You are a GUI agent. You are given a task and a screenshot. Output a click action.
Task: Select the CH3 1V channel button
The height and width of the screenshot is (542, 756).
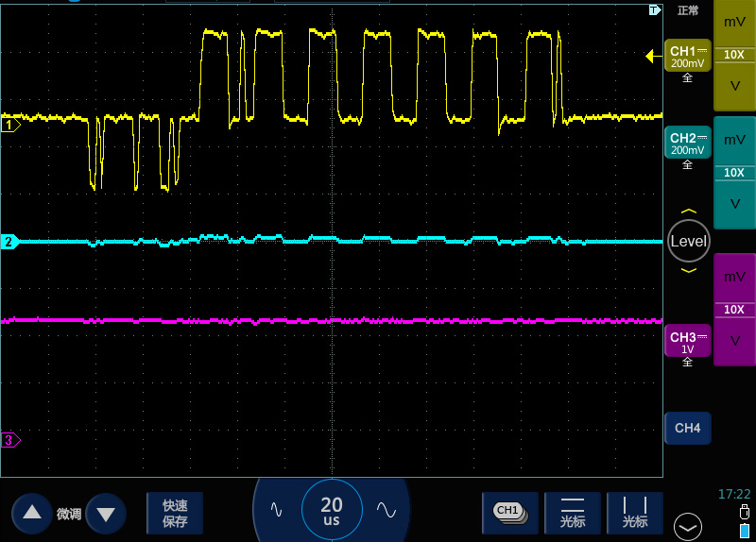pyautogui.click(x=688, y=341)
